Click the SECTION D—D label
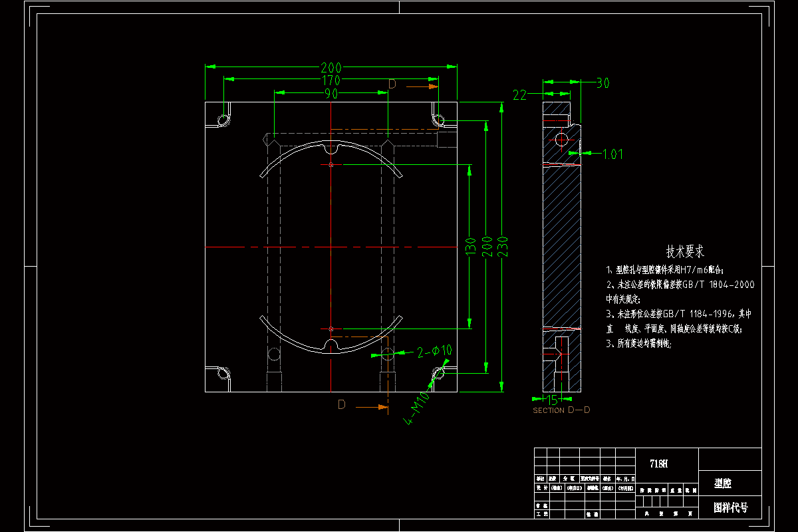 [561, 410]
